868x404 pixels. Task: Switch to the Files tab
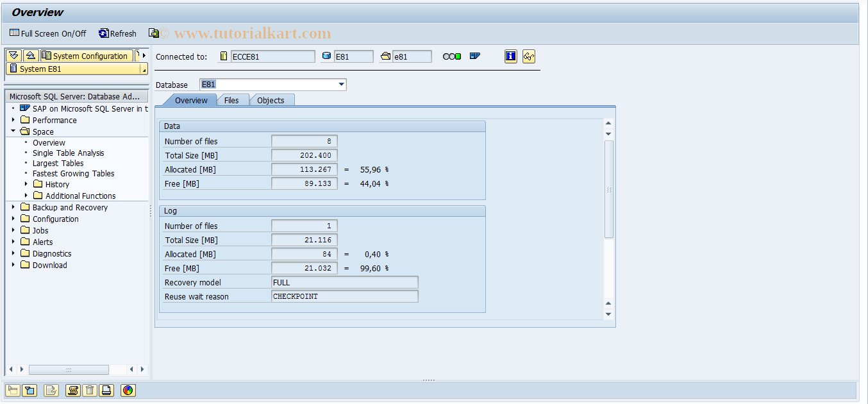coord(232,100)
